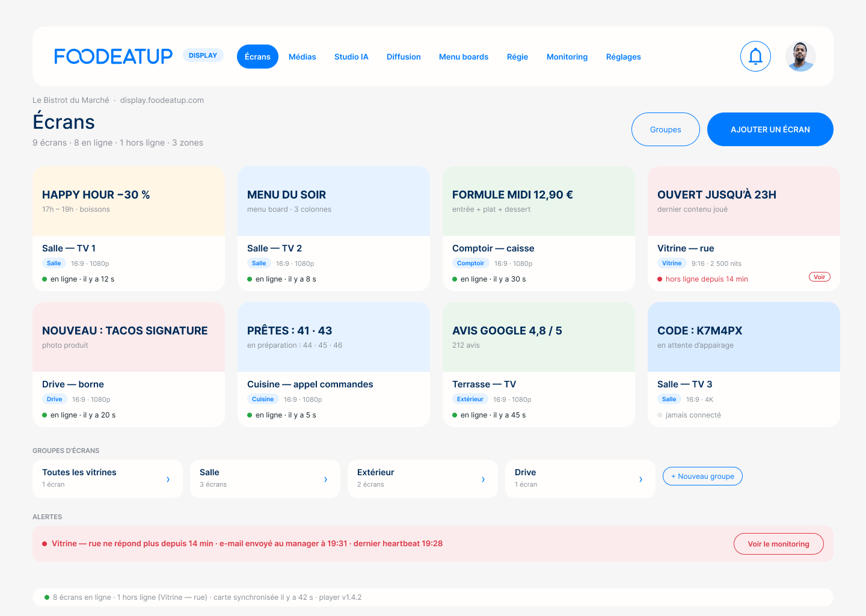Click the Salle — TV 3 screen name
This screenshot has height=616, width=866.
pos(685,384)
